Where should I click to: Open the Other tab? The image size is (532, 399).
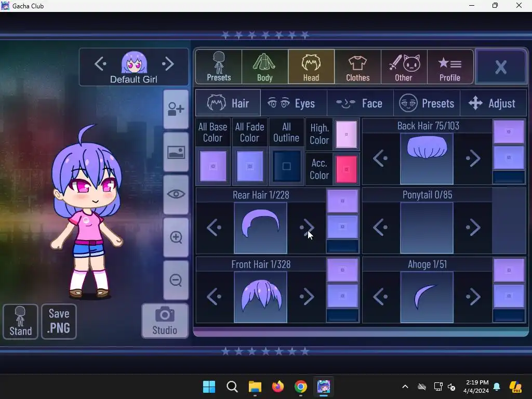point(404,67)
